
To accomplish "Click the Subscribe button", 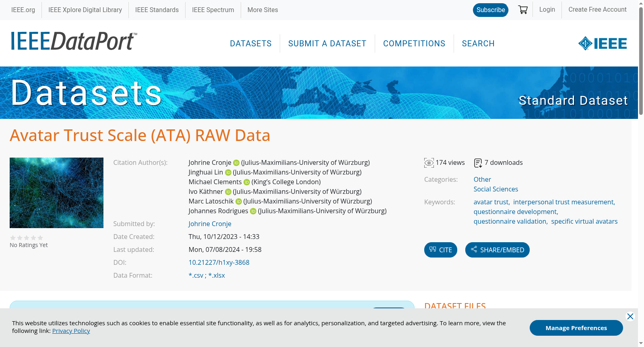I will (491, 10).
